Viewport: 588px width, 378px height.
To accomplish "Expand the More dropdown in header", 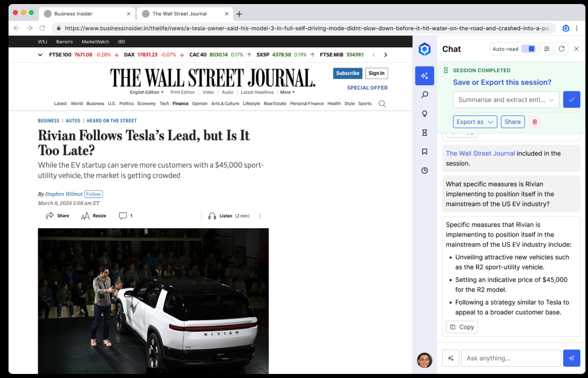I will click(287, 92).
